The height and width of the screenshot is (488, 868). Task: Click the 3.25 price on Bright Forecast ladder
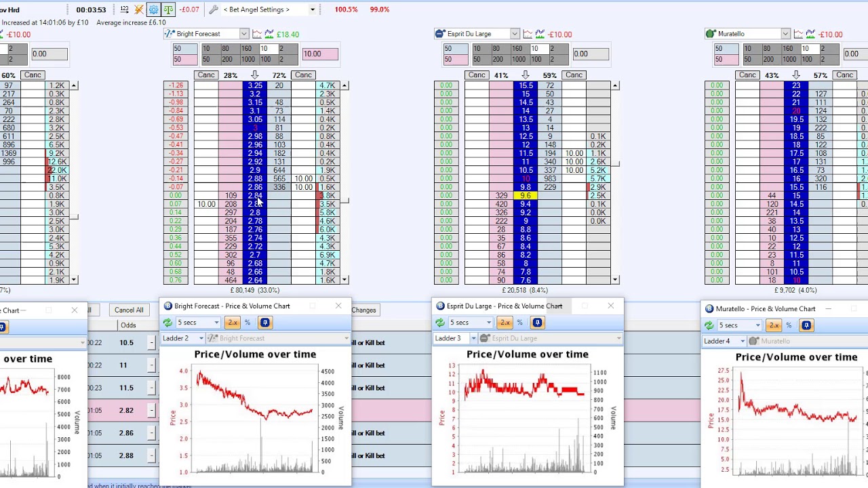pos(255,86)
